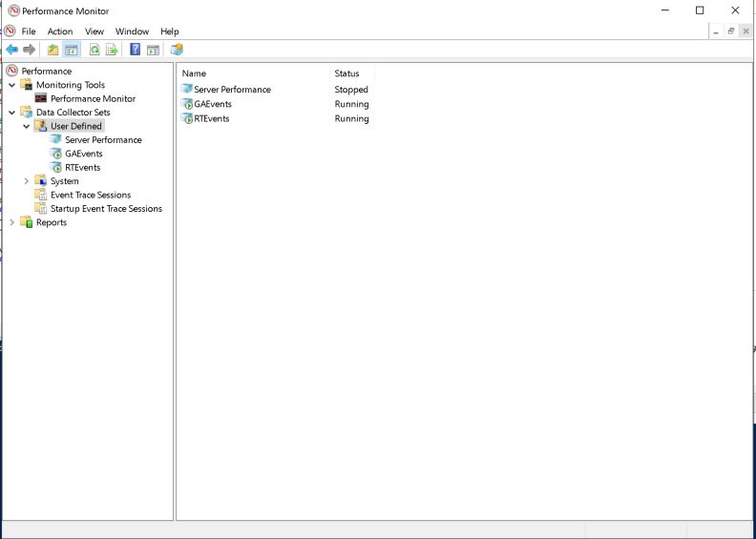Toggle Show/Hide Action Pane toolbar button
The width and height of the screenshot is (756, 539).
pyautogui.click(x=154, y=50)
